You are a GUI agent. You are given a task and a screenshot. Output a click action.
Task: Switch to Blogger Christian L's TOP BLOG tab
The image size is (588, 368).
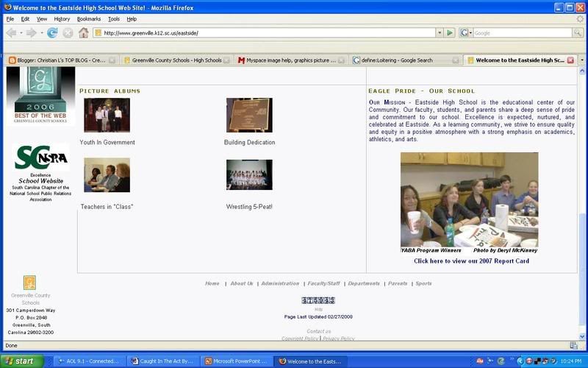click(x=62, y=60)
